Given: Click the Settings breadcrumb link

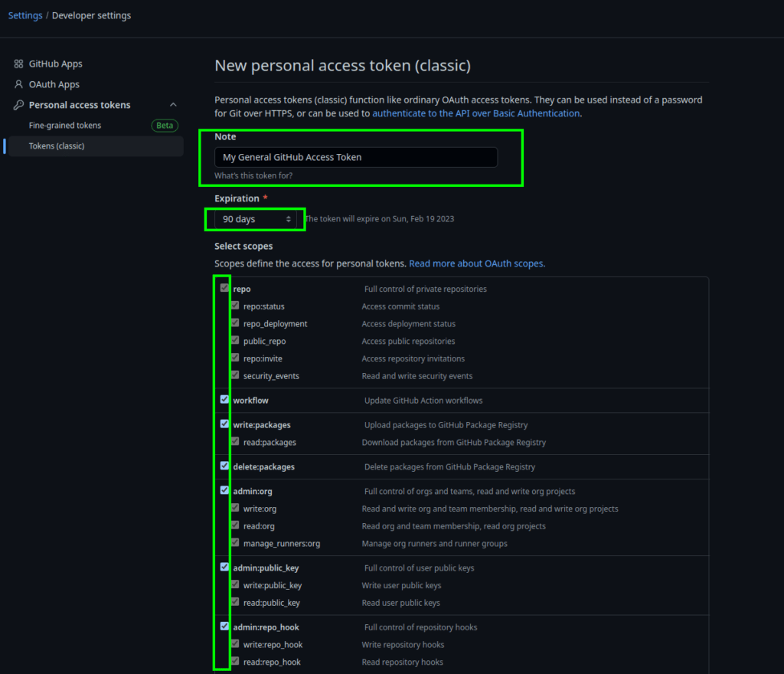Looking at the screenshot, I should pos(25,15).
